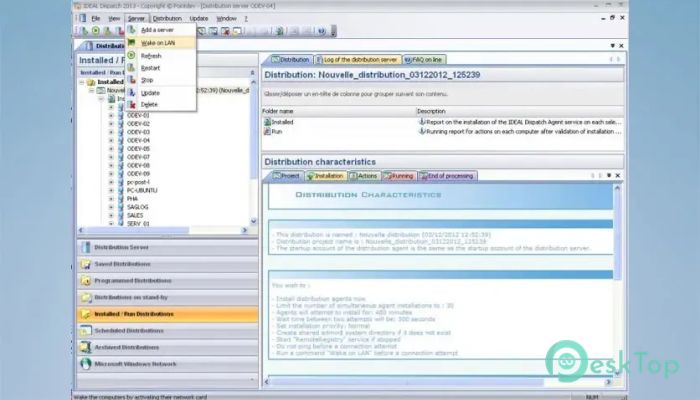Screen dimensions: 700x400
Task: Select ODEV-09 in the tree
Action: [138, 174]
